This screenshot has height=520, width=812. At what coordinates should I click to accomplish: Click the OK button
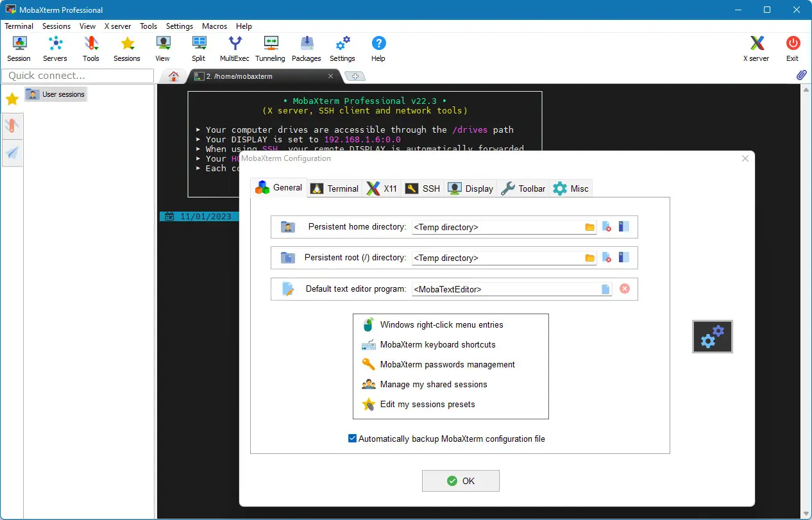461,481
